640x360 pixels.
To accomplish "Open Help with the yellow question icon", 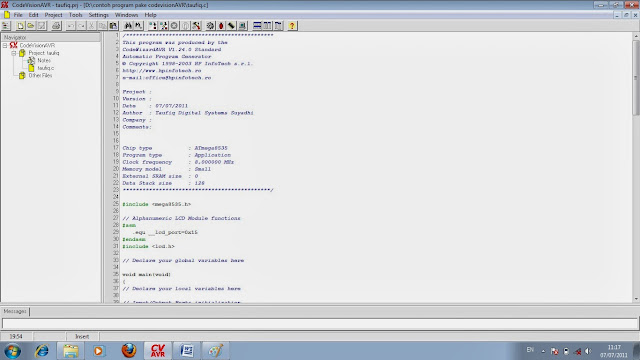I will [292, 26].
